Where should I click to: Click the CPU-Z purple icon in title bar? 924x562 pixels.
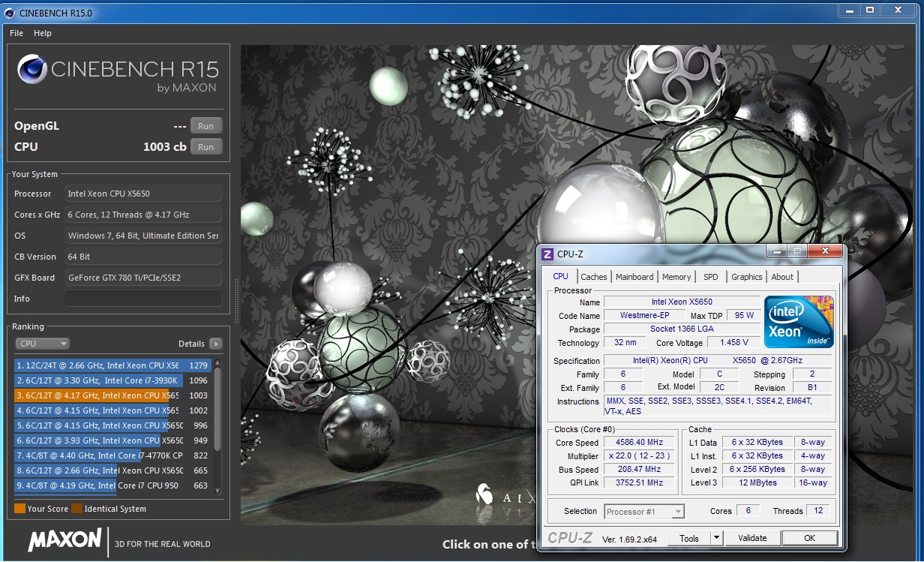click(x=547, y=254)
